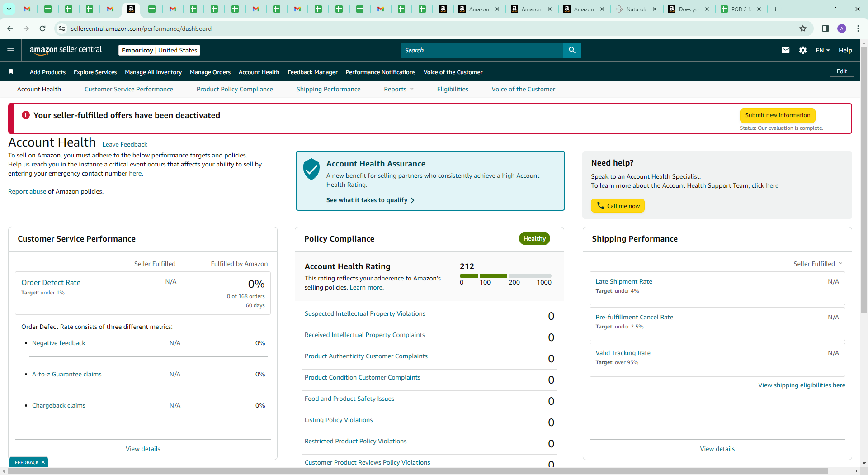Click Learn more under Account Health Rating
This screenshot has width=868, height=475.
[x=366, y=287]
